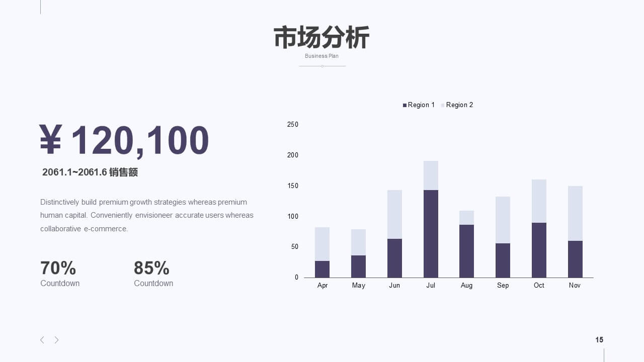Click the ¥120,100 sales figure

tap(124, 140)
